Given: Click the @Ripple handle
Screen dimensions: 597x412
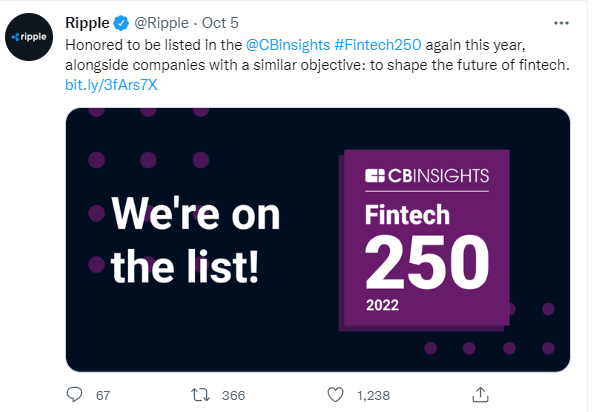Looking at the screenshot, I should (161, 23).
